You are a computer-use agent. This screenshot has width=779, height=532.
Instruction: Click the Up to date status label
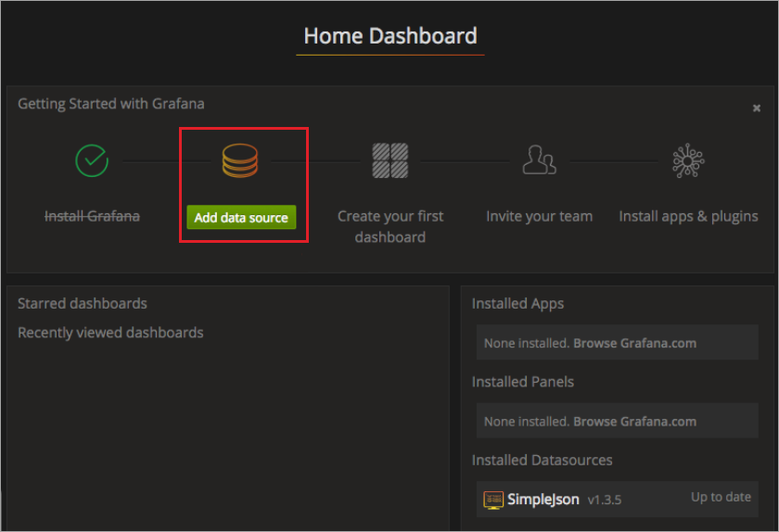pos(721,497)
